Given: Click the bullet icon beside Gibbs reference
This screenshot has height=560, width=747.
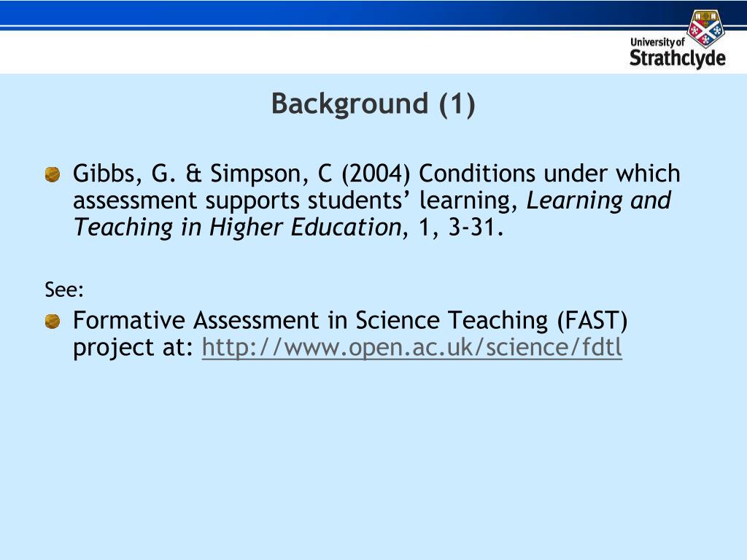Looking at the screenshot, I should (x=53, y=174).
